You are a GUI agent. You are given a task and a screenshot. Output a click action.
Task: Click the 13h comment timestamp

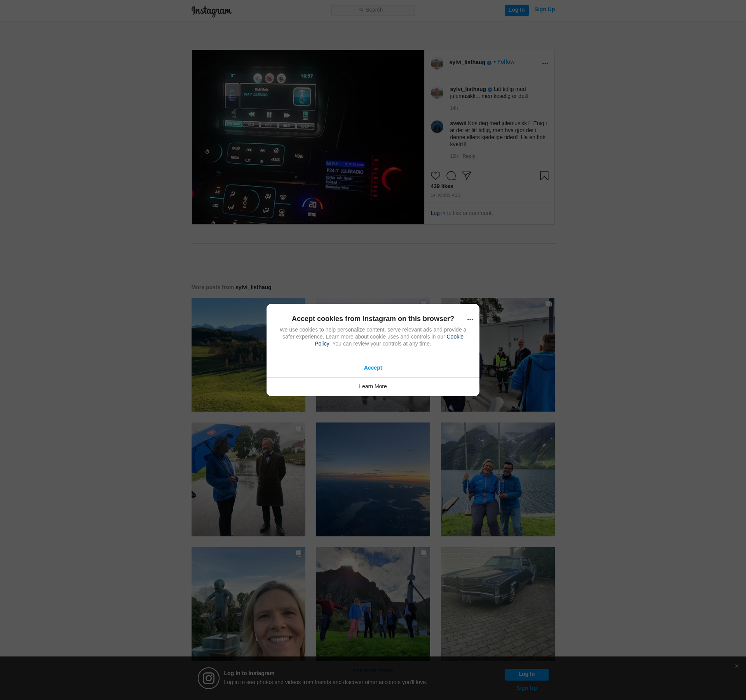pos(454,156)
